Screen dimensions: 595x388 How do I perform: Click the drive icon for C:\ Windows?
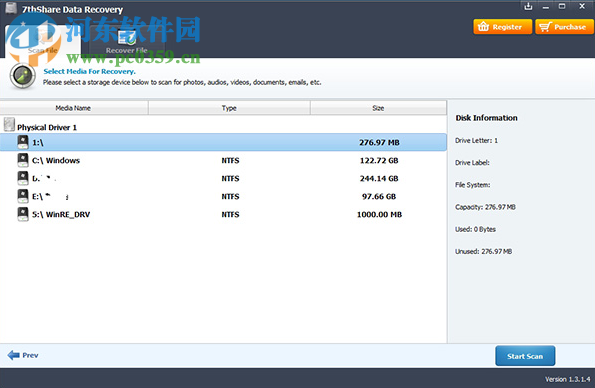tap(23, 160)
